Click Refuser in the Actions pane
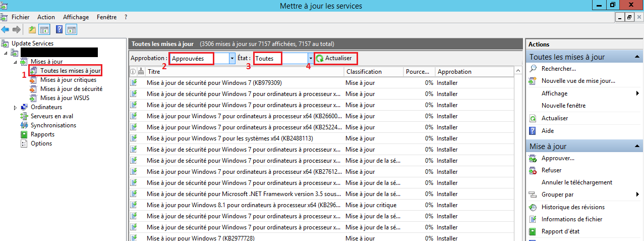The height and width of the screenshot is (241, 644). click(551, 170)
